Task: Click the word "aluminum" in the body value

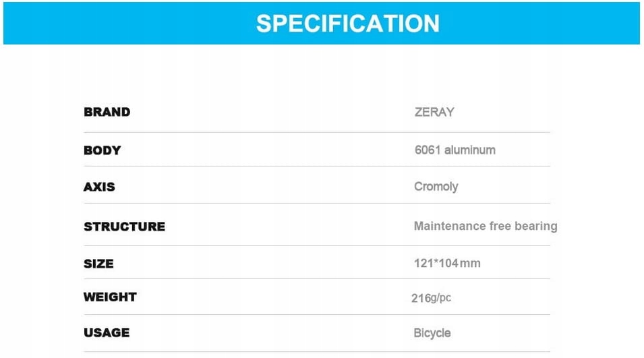Action: tap(469, 150)
